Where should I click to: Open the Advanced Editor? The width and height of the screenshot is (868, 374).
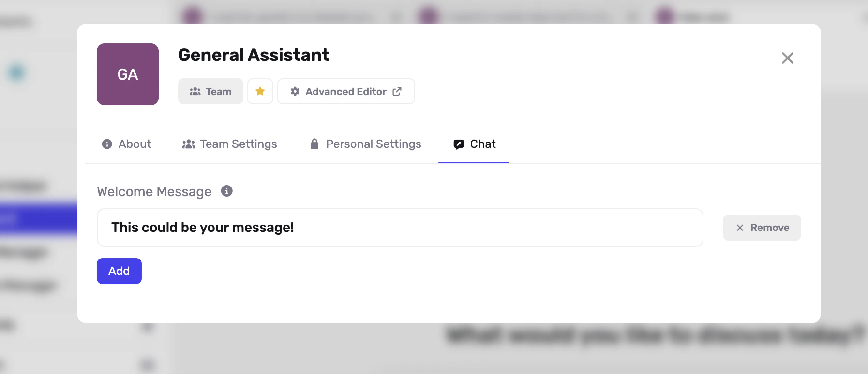(x=345, y=91)
